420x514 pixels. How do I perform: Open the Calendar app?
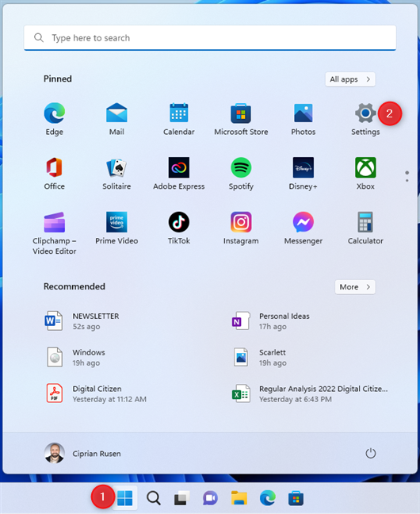[179, 119]
